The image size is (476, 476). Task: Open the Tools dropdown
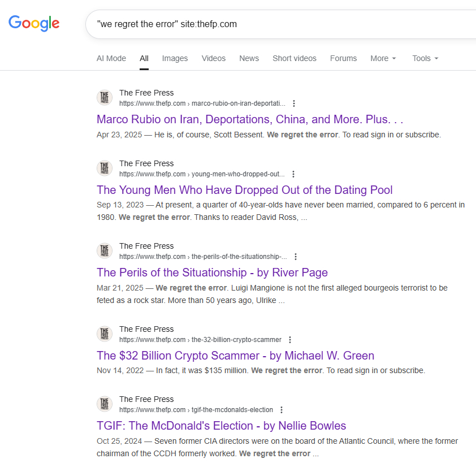(425, 58)
